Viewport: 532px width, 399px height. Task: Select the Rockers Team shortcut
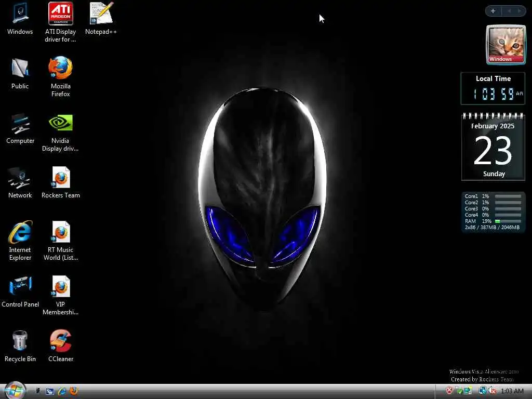tap(60, 182)
